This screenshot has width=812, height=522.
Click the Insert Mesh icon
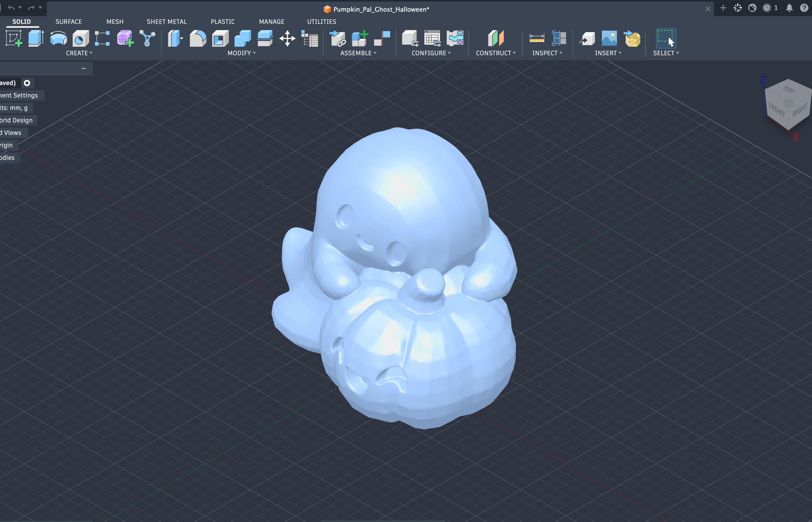click(632, 38)
